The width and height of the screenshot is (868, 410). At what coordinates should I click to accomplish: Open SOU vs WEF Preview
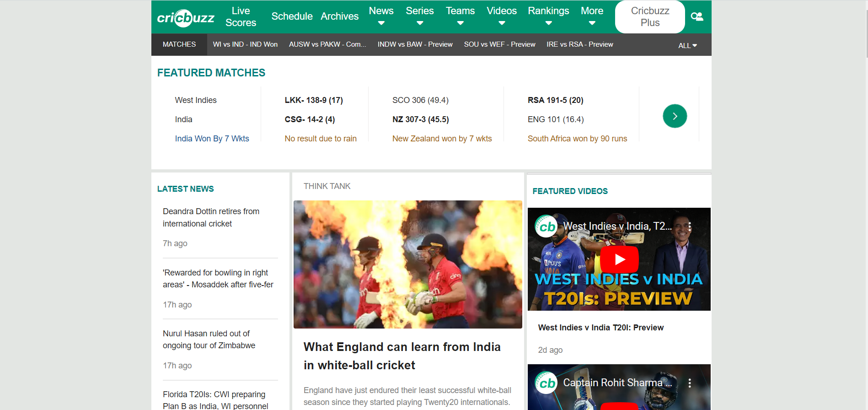[499, 44]
